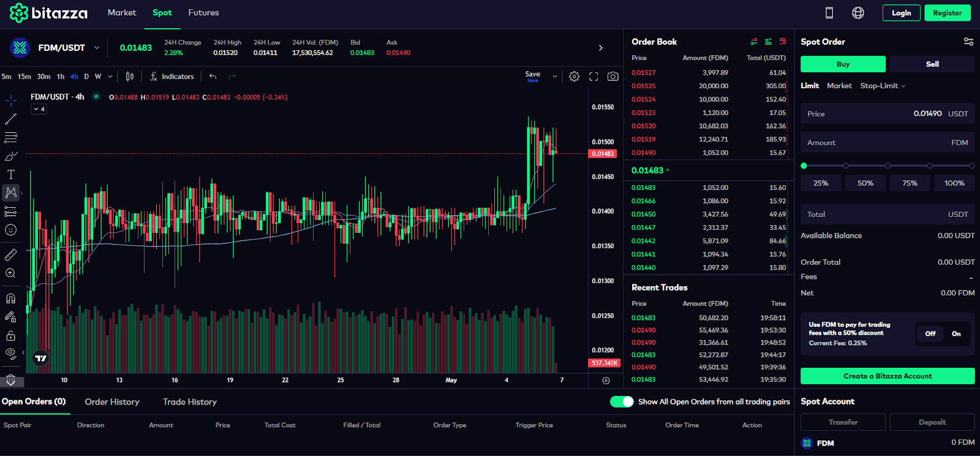The width and height of the screenshot is (980, 456).
Task: Redo the chart action
Action: coord(232,77)
